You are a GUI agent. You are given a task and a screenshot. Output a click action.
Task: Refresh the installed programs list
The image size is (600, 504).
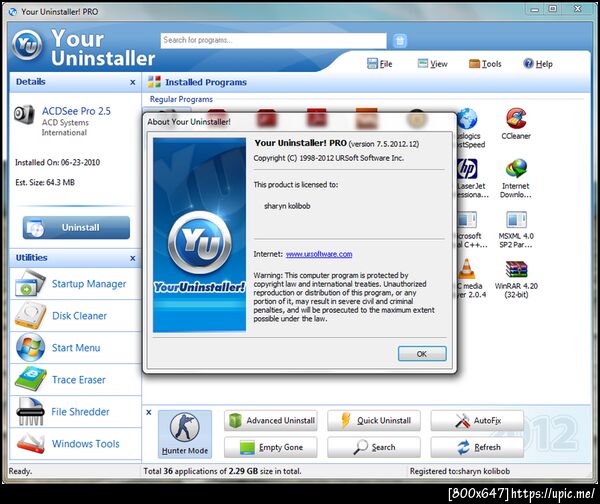(477, 447)
